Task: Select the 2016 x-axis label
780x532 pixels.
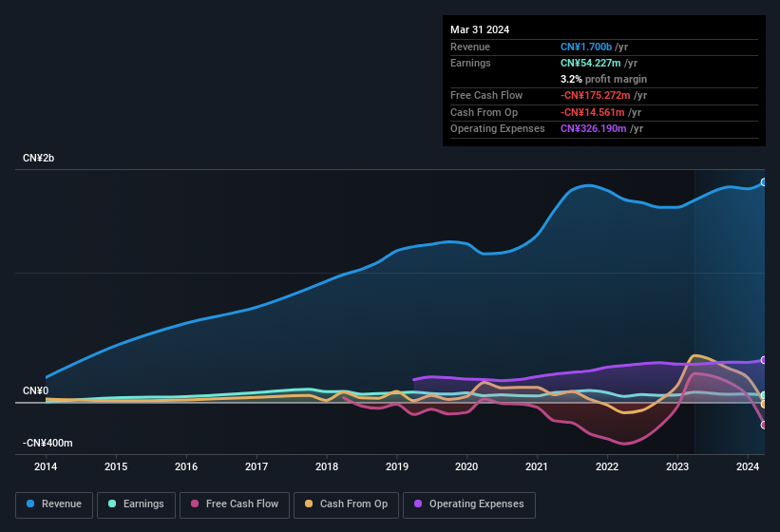Action: (186, 466)
